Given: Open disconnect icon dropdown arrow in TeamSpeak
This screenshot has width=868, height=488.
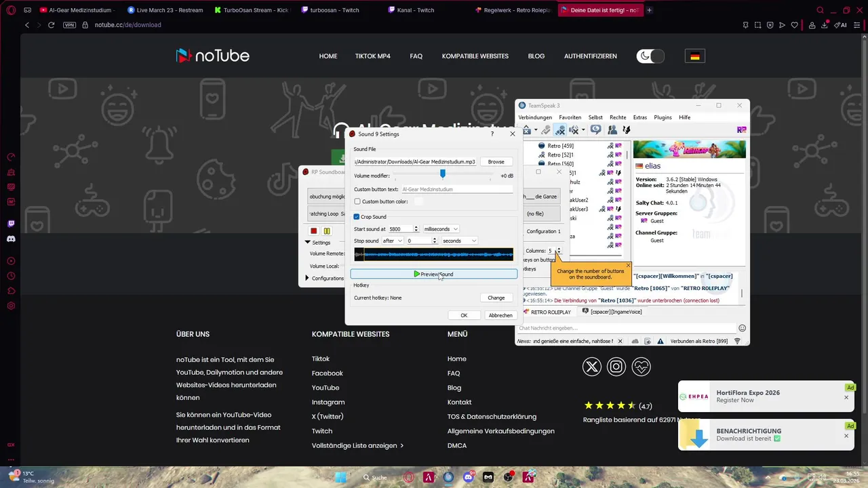Looking at the screenshot, I should [536, 130].
